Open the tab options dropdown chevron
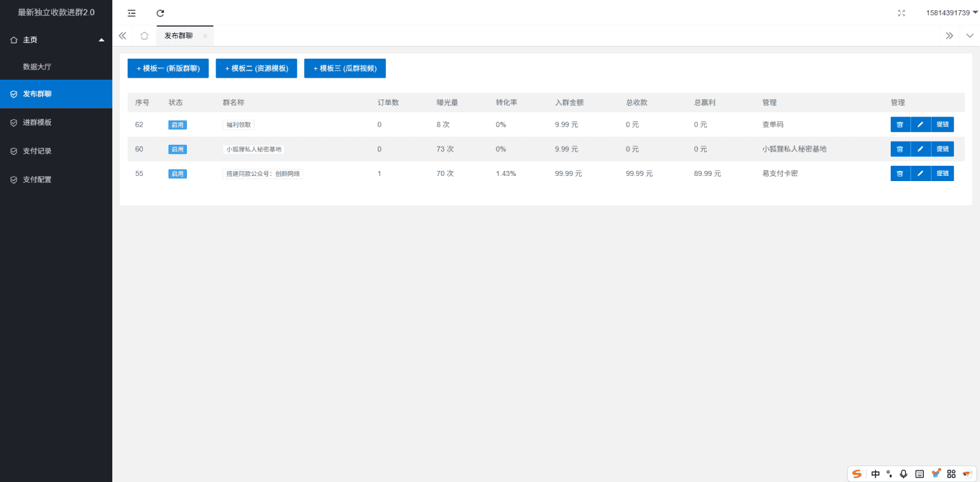 [x=970, y=36]
